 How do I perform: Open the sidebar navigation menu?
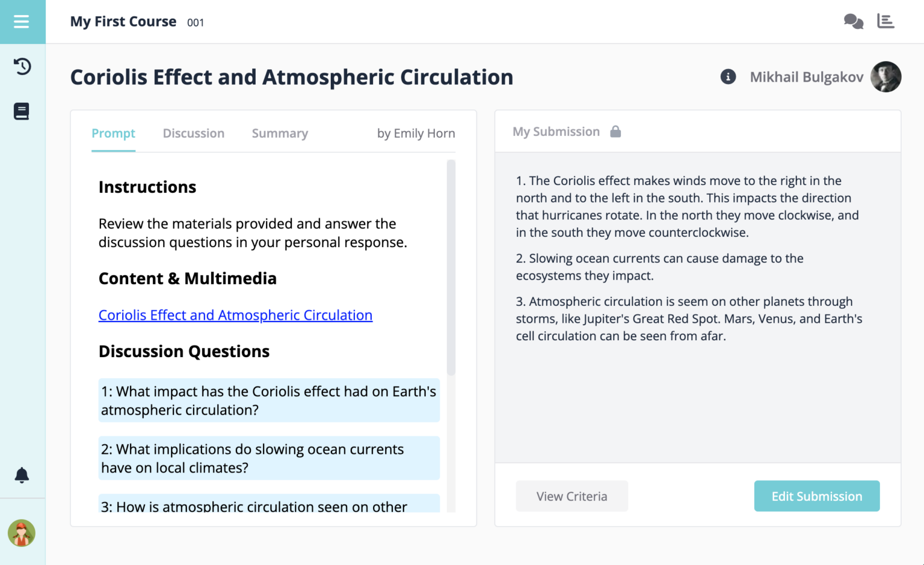coord(22,22)
